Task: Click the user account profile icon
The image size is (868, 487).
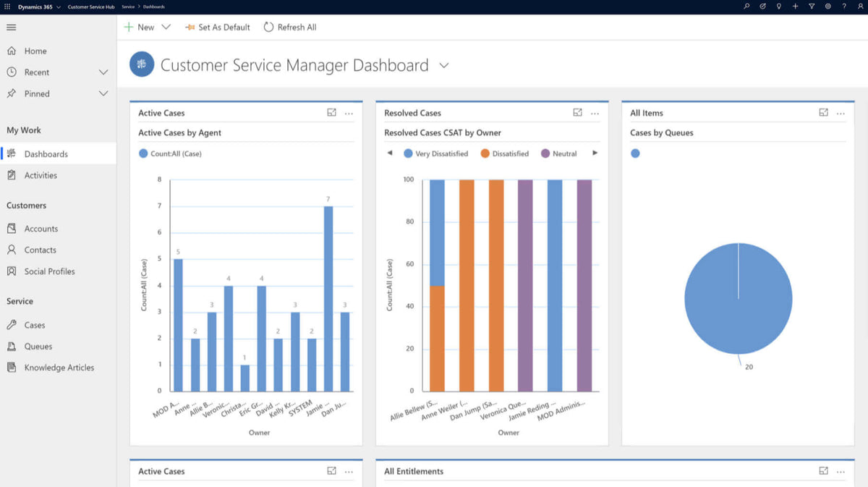Action: coord(859,7)
